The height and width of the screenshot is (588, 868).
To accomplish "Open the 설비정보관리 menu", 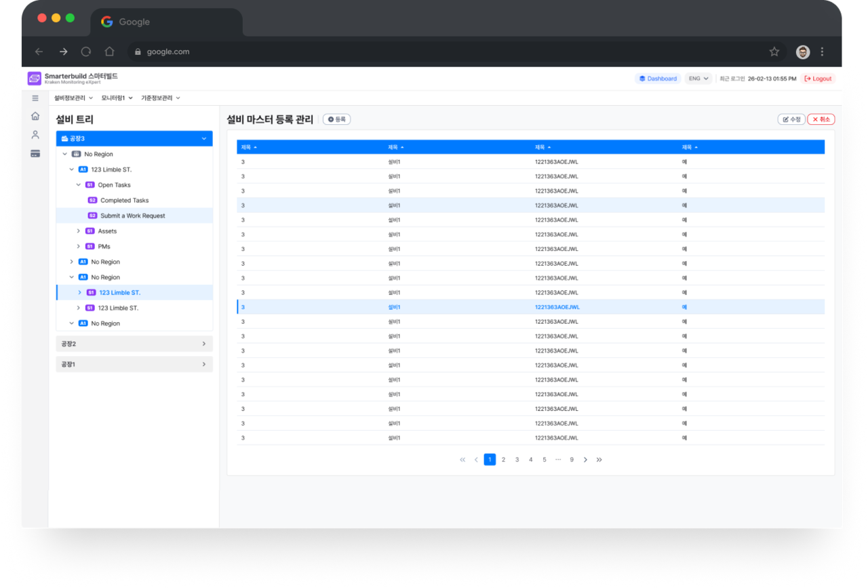I will pyautogui.click(x=73, y=98).
